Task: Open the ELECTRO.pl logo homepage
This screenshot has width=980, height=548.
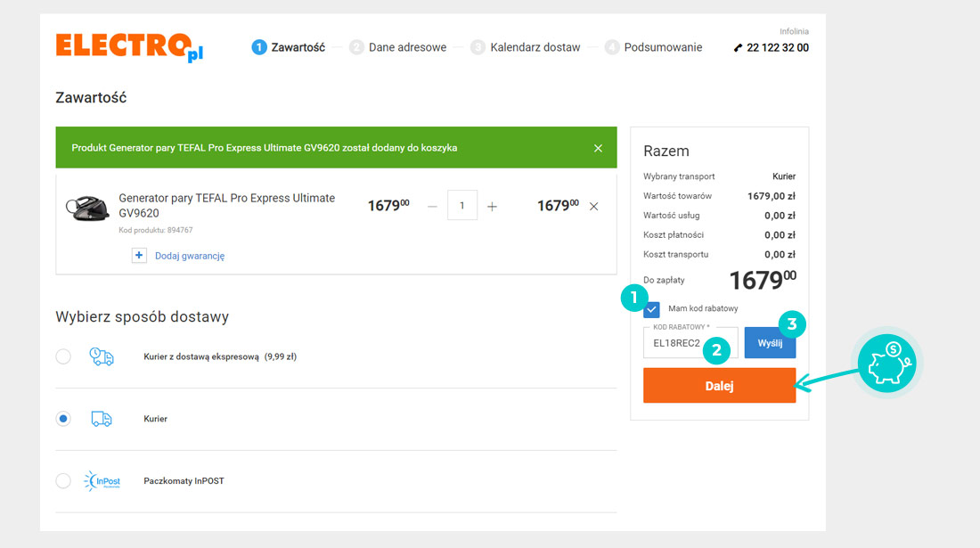Action: coord(129,47)
